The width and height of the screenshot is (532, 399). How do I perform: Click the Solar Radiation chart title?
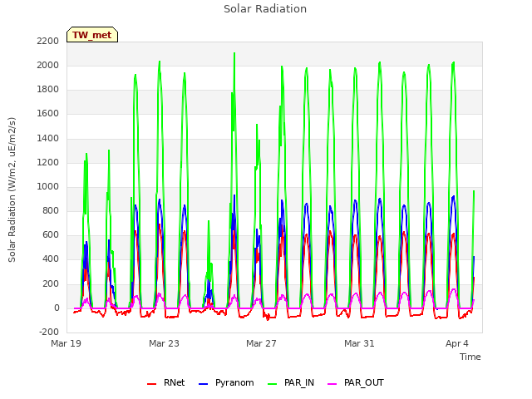click(x=265, y=9)
